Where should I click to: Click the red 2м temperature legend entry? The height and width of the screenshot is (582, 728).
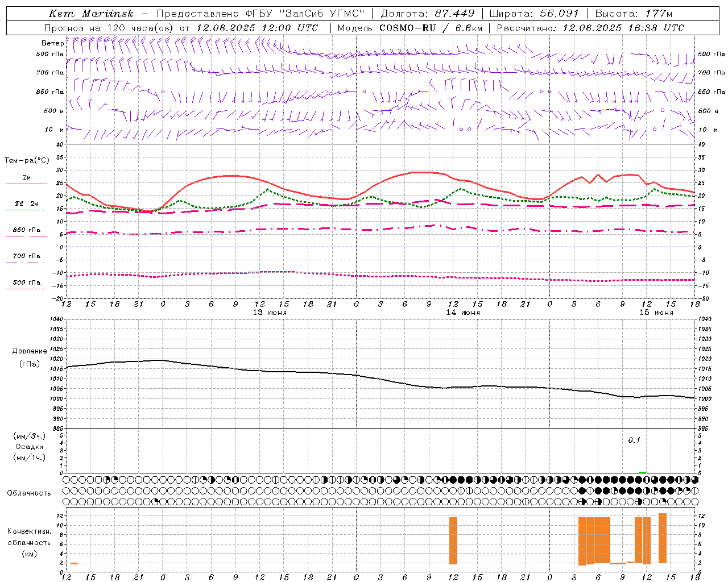click(x=27, y=180)
